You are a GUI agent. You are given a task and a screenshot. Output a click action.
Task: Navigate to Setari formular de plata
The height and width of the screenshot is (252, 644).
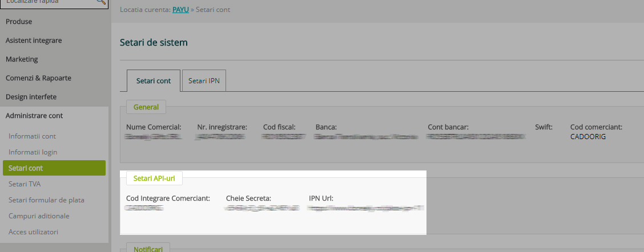(46, 200)
